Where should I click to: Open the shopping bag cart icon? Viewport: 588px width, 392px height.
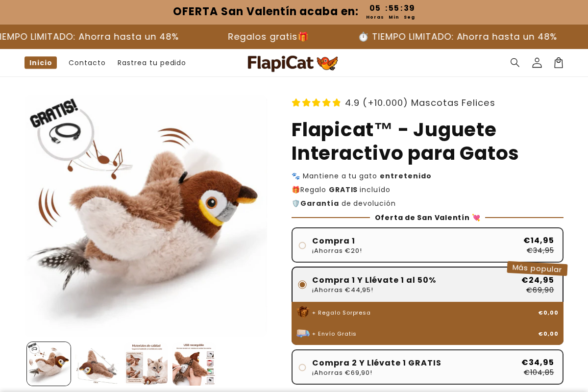tap(559, 63)
